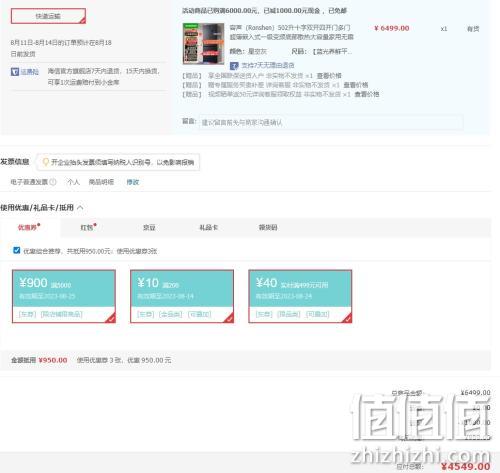This screenshot has height=473, width=500.
Task: Click 查看价格 for the first gift item
Action: [x=329, y=76]
